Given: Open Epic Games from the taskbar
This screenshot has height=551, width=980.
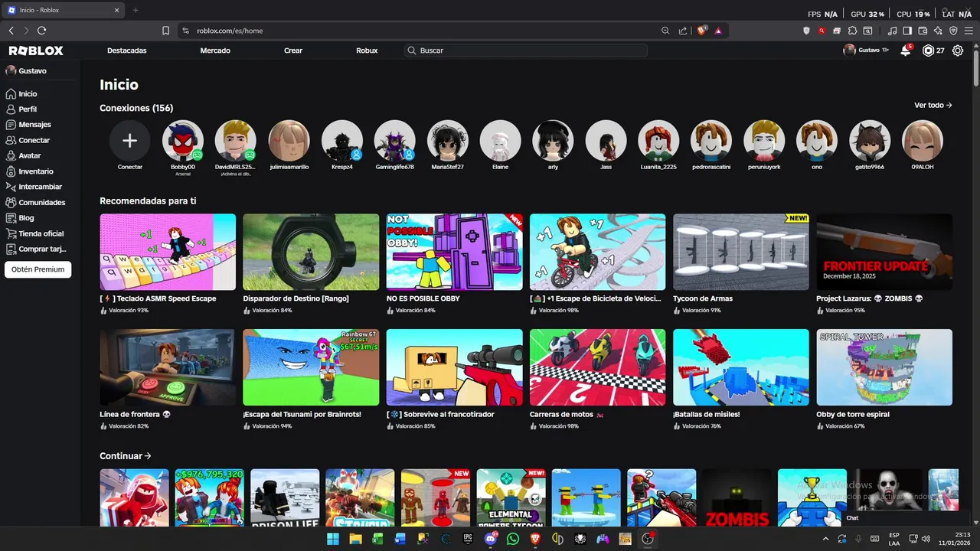Looking at the screenshot, I should click(x=468, y=539).
